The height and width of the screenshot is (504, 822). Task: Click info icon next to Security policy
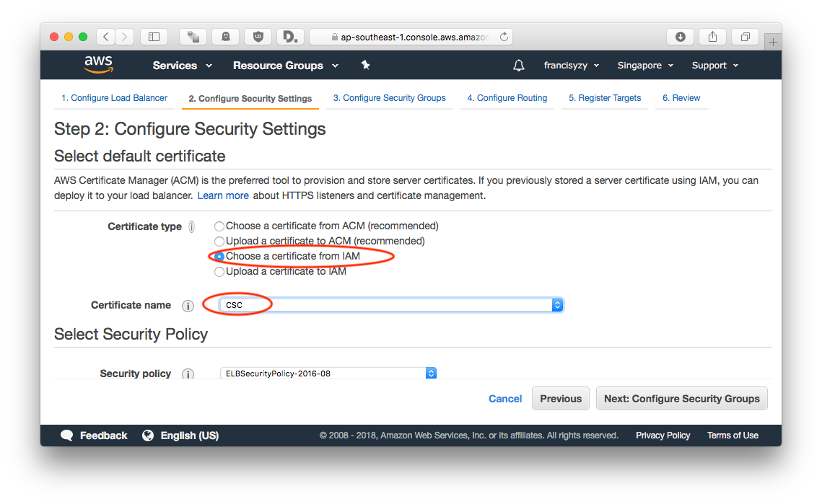188,374
